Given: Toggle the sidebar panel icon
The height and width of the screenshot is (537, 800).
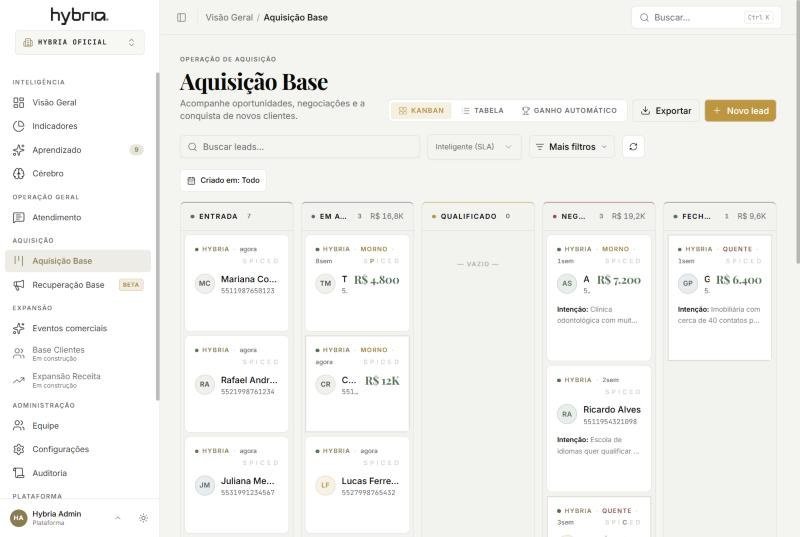Looking at the screenshot, I should pos(181,17).
